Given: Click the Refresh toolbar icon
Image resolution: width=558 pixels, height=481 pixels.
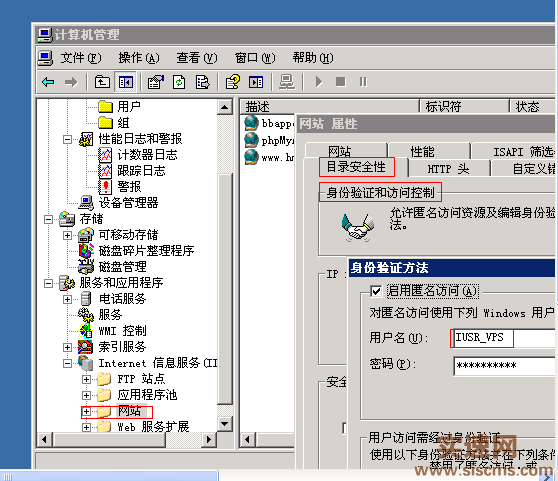Looking at the screenshot, I should tap(179, 82).
